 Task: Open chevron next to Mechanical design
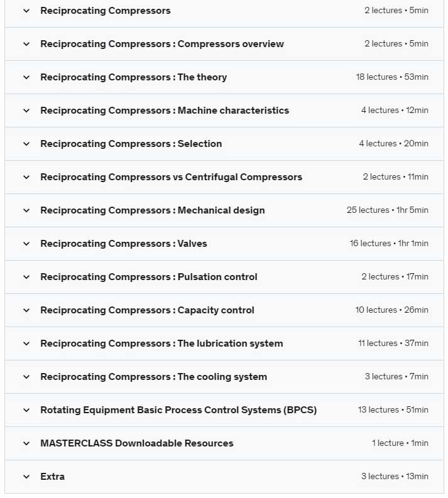[26, 210]
